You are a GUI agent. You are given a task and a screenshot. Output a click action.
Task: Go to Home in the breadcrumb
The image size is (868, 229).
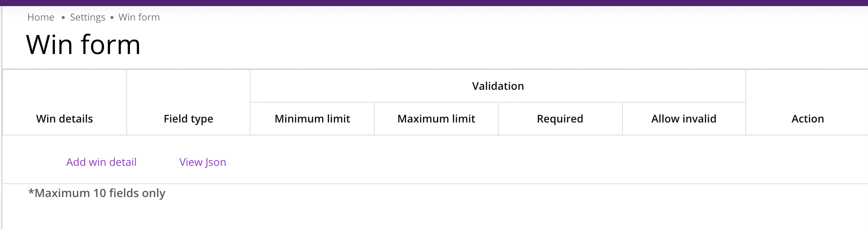click(x=41, y=17)
